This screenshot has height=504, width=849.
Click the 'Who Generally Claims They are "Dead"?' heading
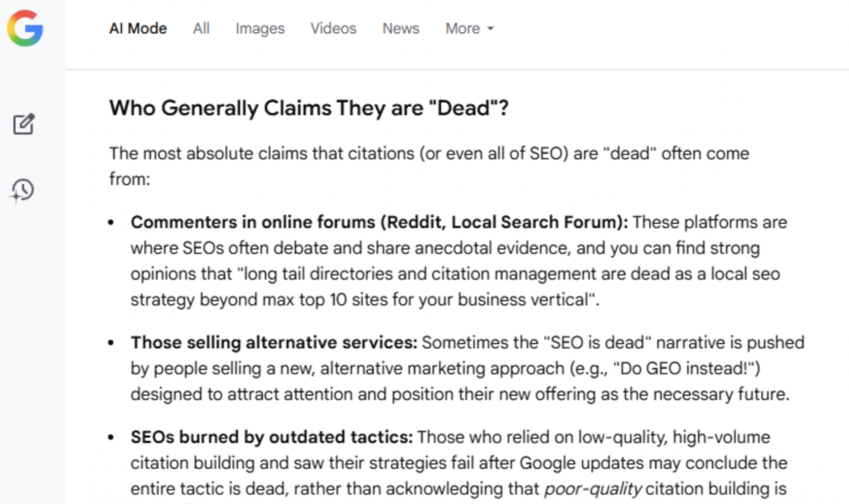point(308,109)
